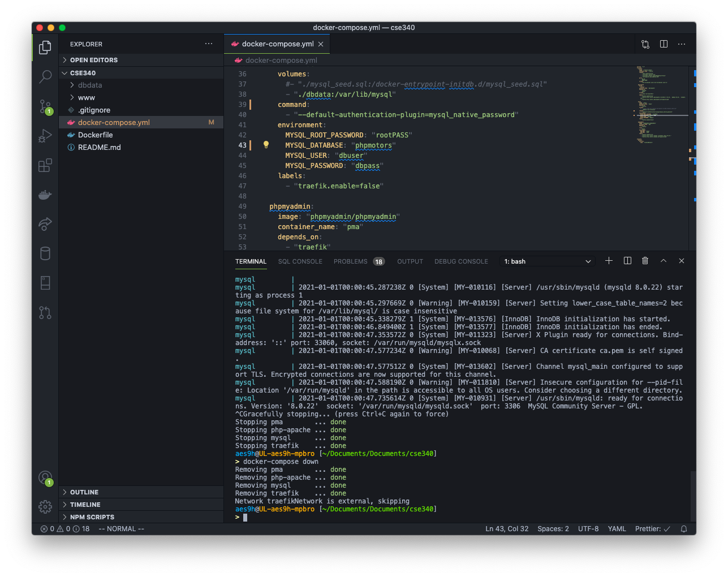
Task: Click the PROBLEMS count badge 18
Action: tap(378, 261)
